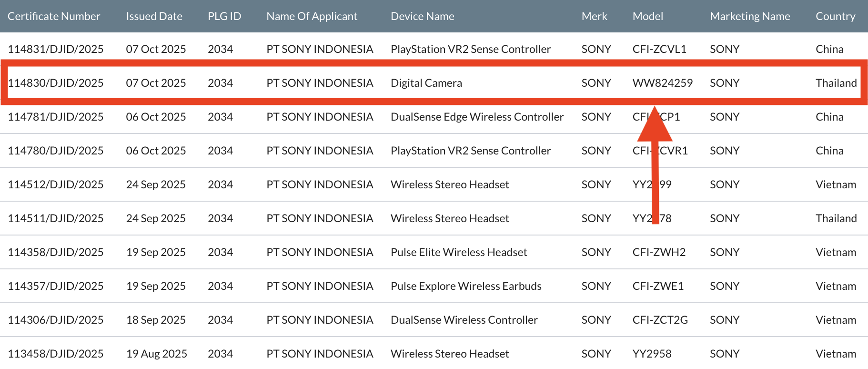Select certificate number 113458/DJID/2025
The height and width of the screenshot is (369, 868).
56,354
